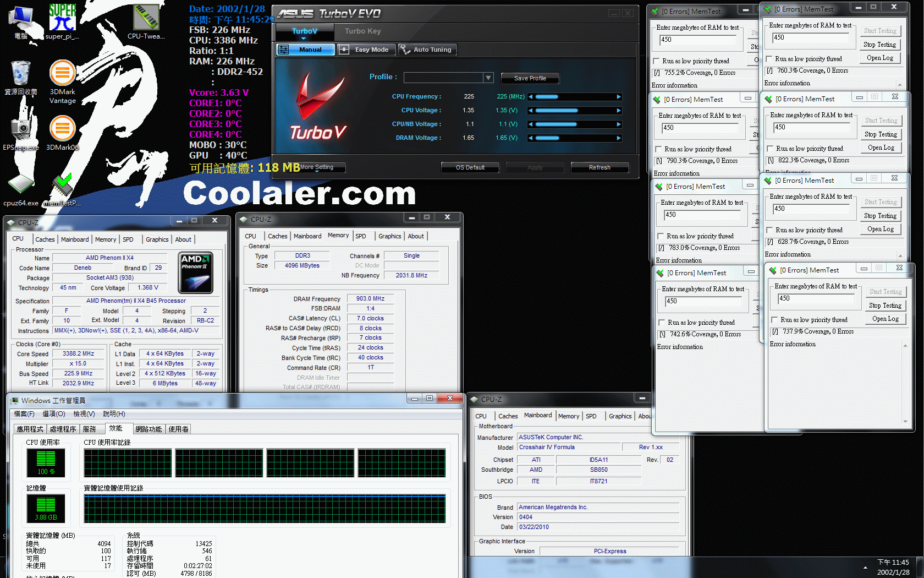This screenshot has width=924, height=578.
Task: Enable Run as low priority thread, 760.3% coverage window
Action: [769, 59]
